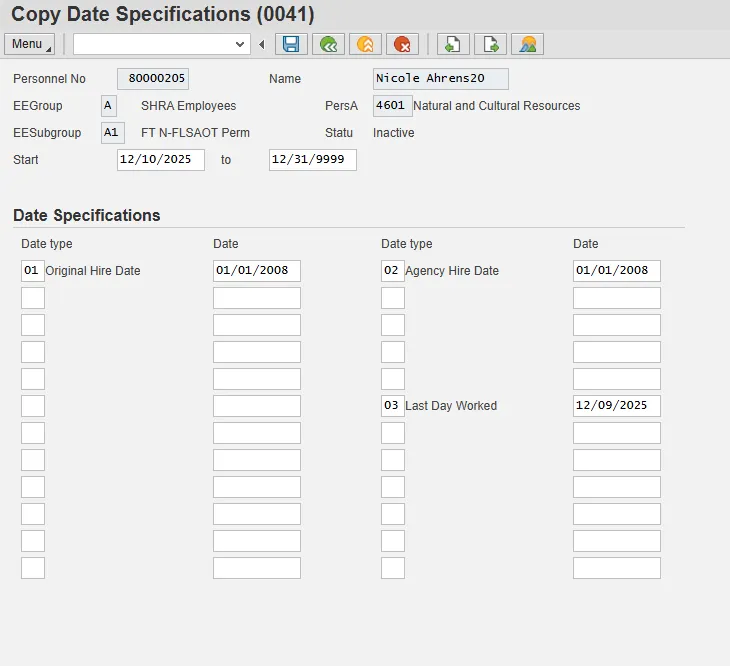730x666 pixels.
Task: Click the Start date field 12/10/2025
Action: [x=160, y=160]
